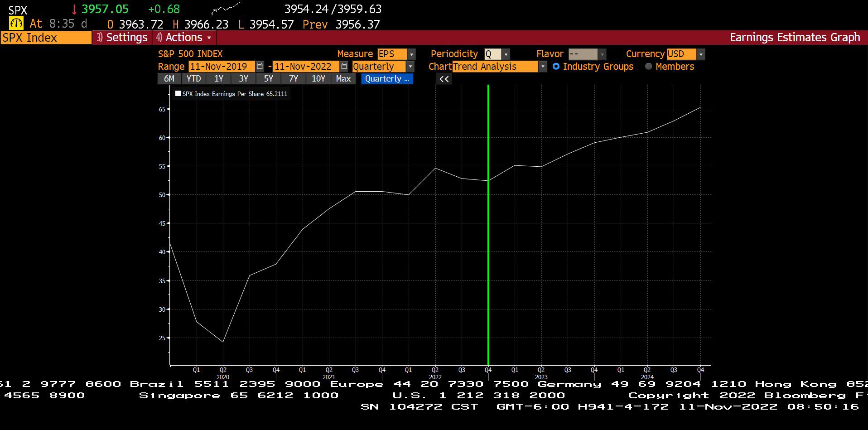
Task: Select the 1Y range tab
Action: tap(219, 79)
